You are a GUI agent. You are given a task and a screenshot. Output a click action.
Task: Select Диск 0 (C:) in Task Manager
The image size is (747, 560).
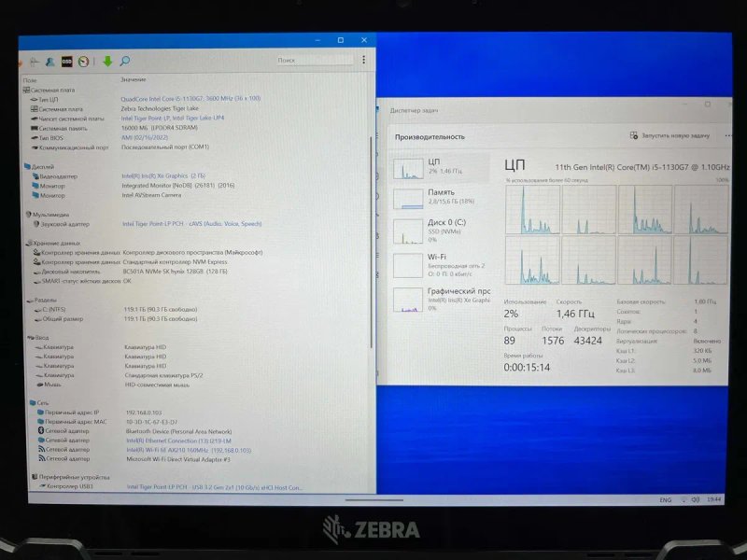tap(440, 231)
